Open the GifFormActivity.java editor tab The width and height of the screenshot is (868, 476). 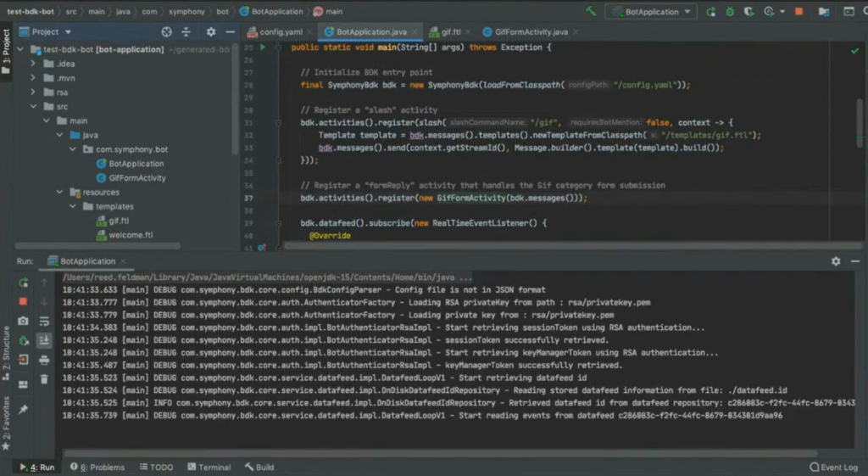coord(531,31)
